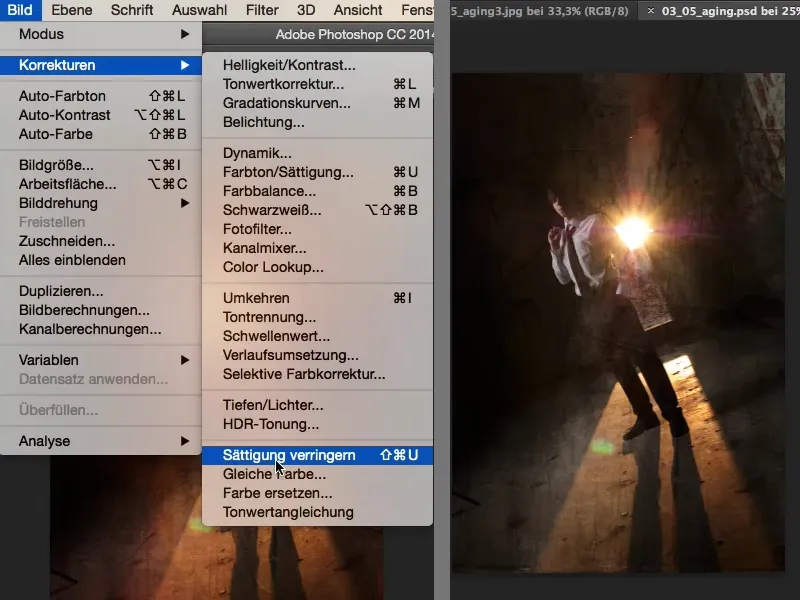800x600 pixels.
Task: Open the Filter menu
Action: (261, 10)
